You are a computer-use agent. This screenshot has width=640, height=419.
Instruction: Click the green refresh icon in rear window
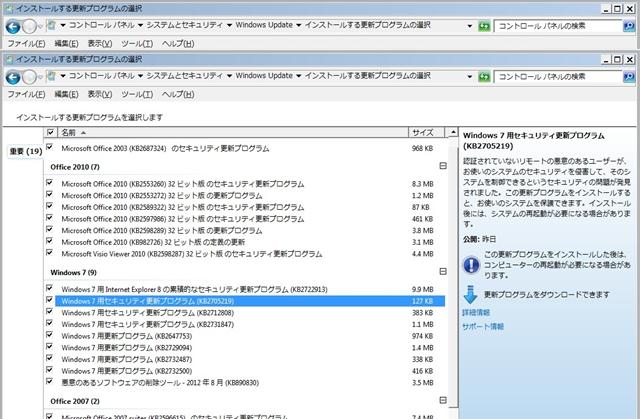[484, 26]
